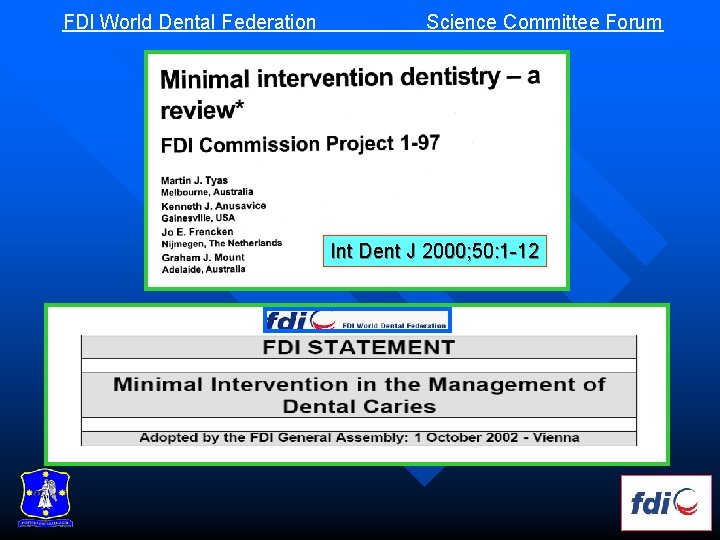The width and height of the screenshot is (720, 540).
Task: Click the title 'Minimal intervention dentistry – a review*'
Action: click(350, 93)
